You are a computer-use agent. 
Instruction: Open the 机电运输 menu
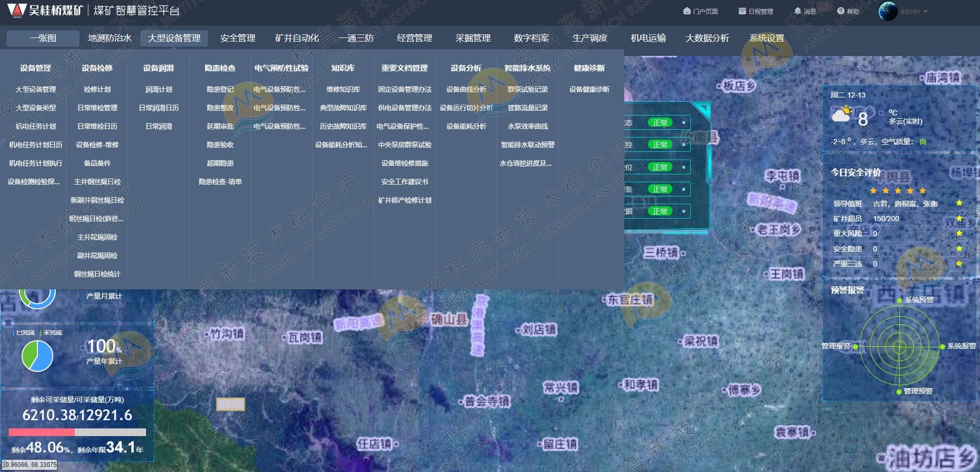648,38
